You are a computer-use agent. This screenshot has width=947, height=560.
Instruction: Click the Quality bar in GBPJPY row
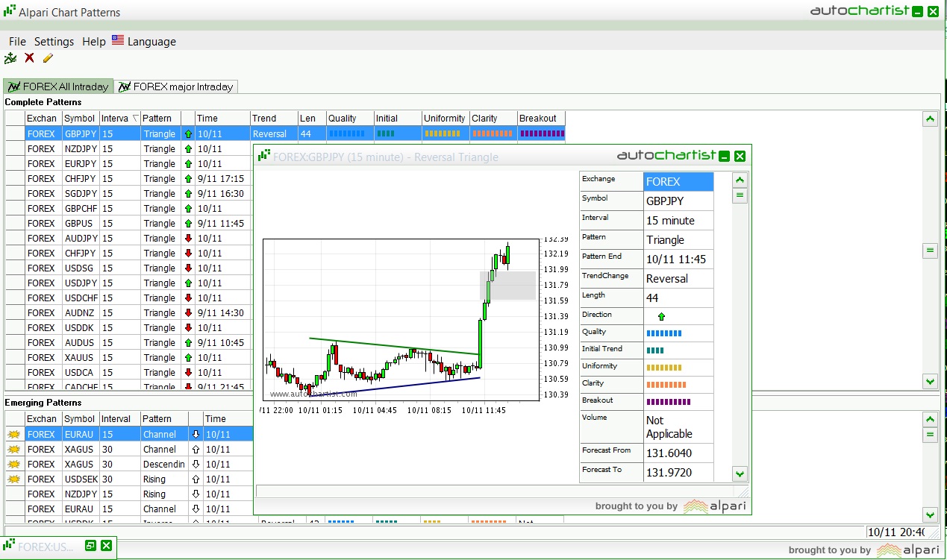pos(347,133)
